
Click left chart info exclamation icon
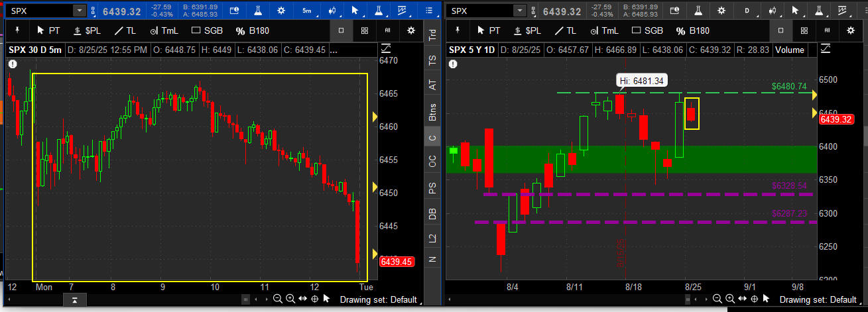(x=13, y=64)
